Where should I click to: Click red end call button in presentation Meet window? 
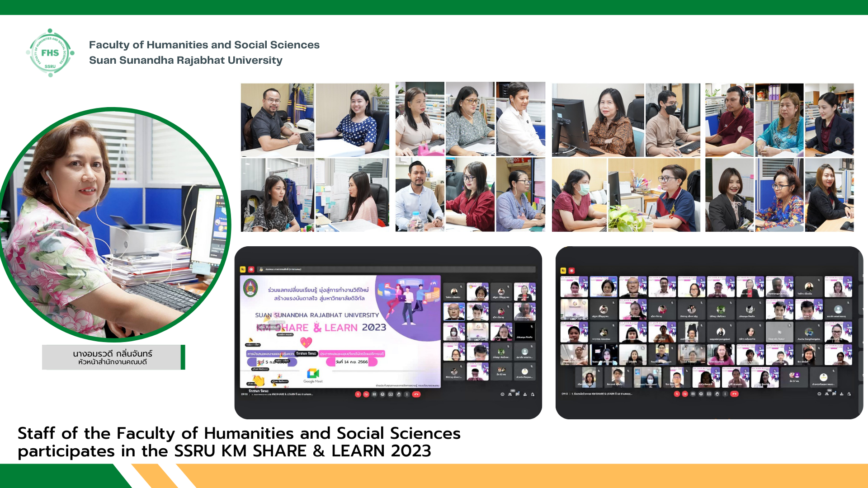point(416,394)
